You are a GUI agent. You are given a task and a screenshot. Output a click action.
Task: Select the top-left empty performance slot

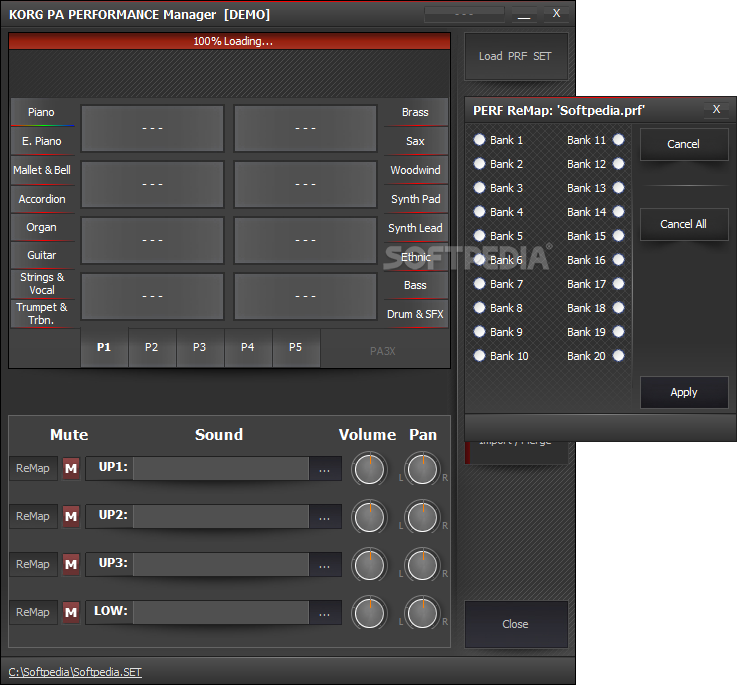152,128
